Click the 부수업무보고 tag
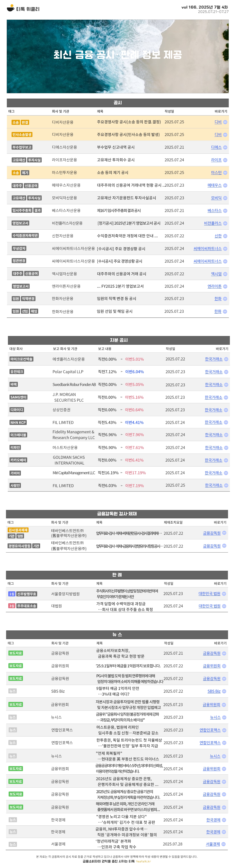Screen dimensions: 234x868 point(22,147)
